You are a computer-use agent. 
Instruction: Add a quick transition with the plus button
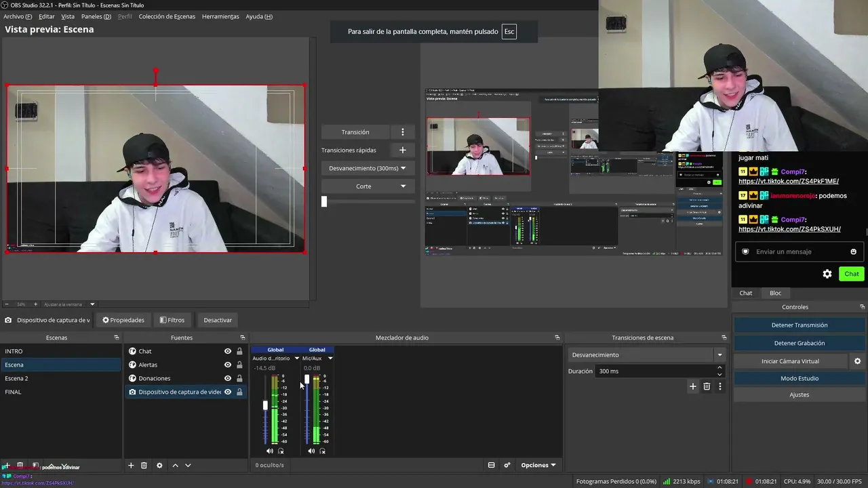402,150
